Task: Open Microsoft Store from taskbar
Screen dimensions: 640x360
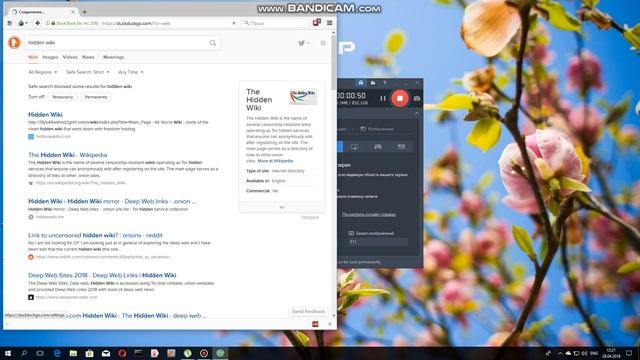Action: pyautogui.click(x=89, y=353)
